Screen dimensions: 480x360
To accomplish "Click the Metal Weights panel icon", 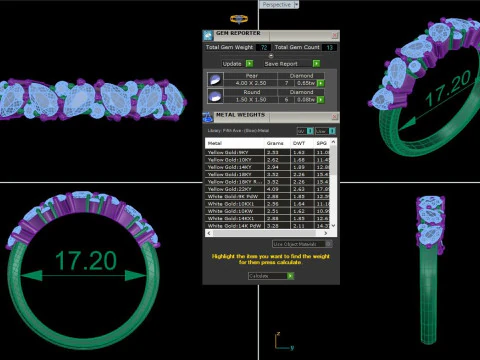I will [x=208, y=117].
